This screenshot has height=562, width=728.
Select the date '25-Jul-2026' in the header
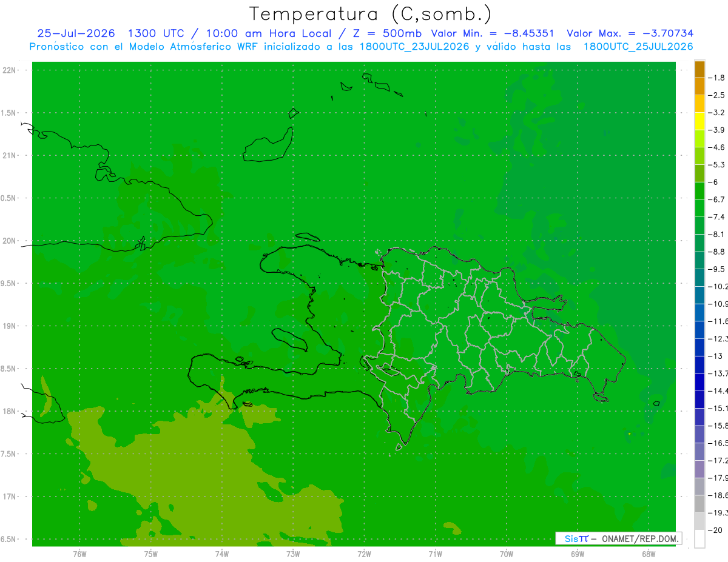pos(76,33)
